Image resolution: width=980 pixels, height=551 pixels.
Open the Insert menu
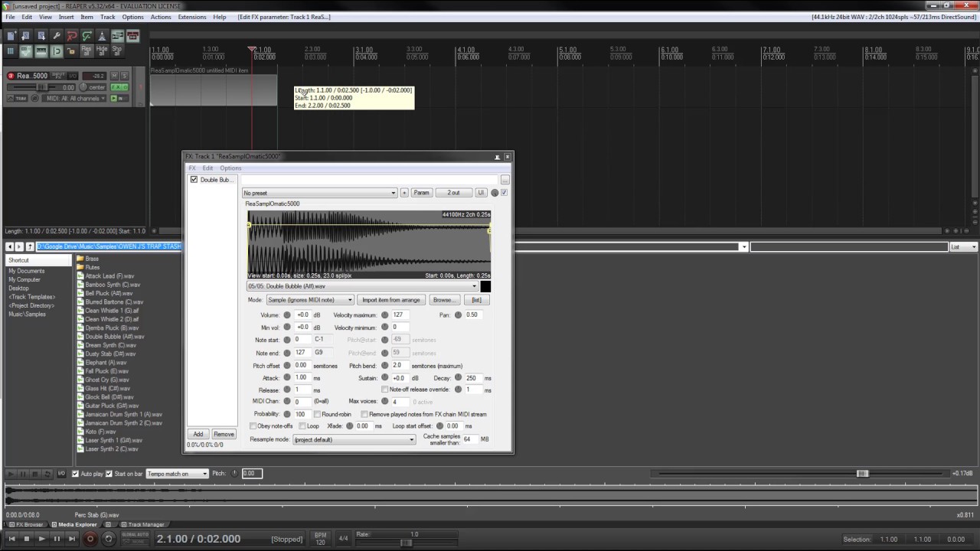tap(67, 17)
